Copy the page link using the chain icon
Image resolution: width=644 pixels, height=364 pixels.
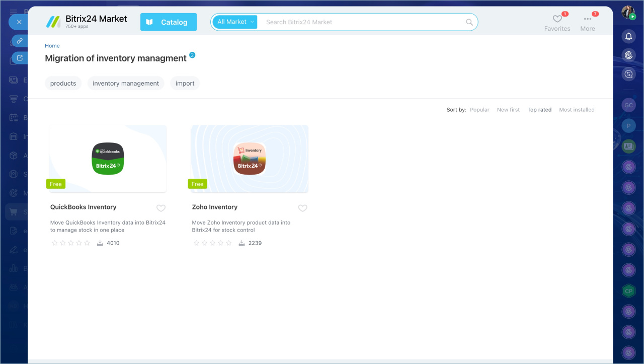pos(20,41)
